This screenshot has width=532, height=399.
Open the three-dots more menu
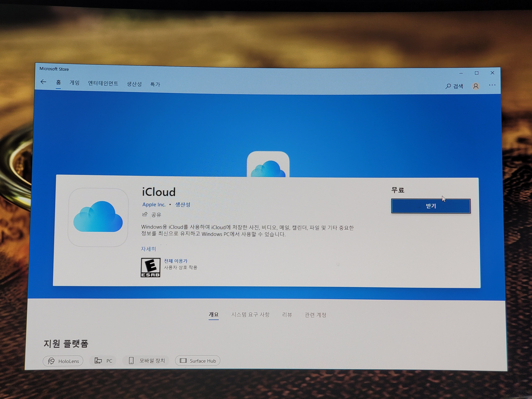492,85
